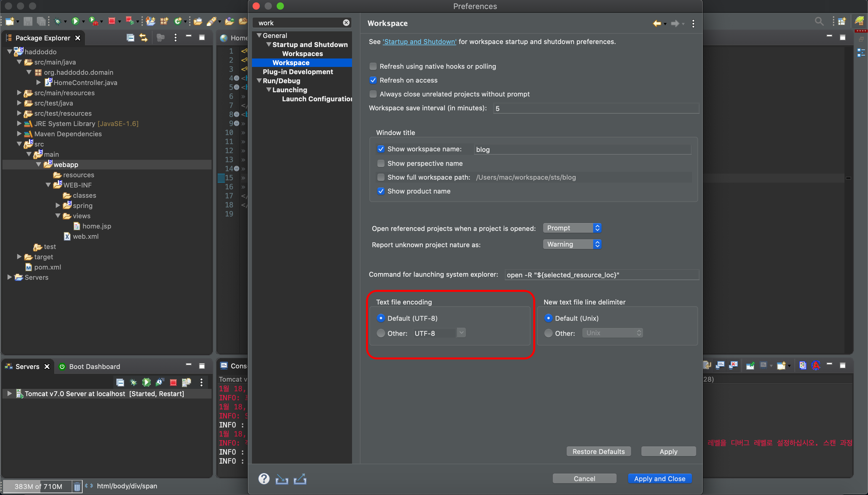Click the heap memory usage bar

[38, 486]
